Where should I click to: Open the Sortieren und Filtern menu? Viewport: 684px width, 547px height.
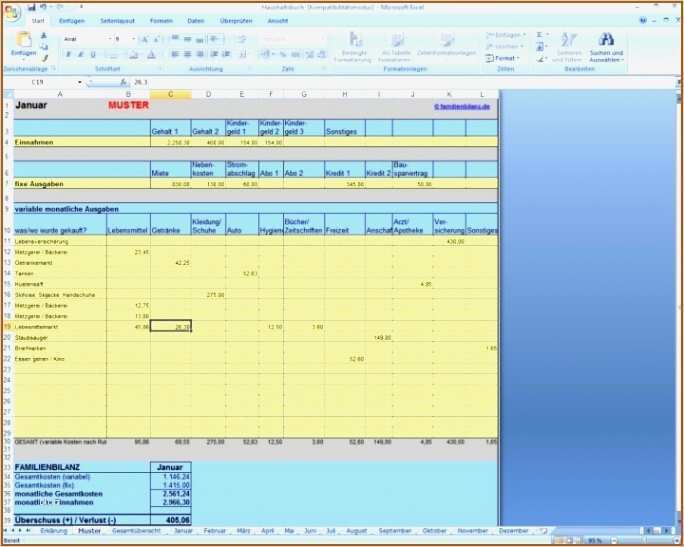point(568,47)
